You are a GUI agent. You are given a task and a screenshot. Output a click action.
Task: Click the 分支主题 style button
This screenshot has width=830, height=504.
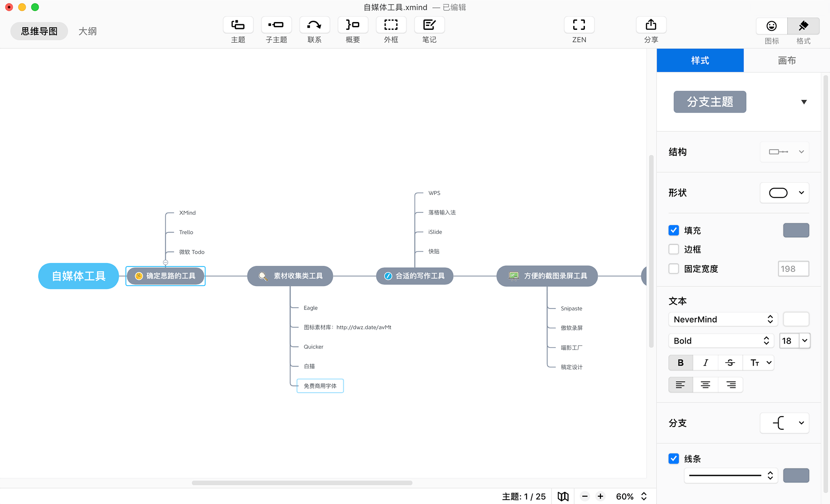[x=709, y=102]
